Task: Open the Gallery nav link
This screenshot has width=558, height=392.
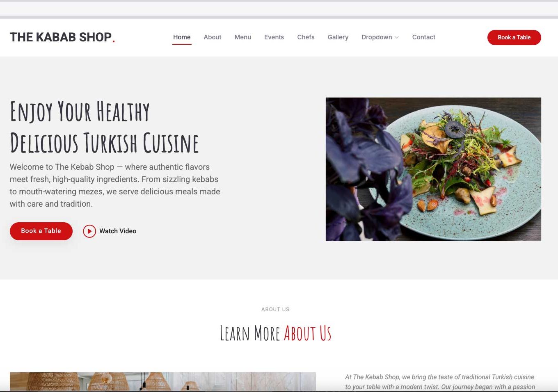Action: [x=338, y=37]
